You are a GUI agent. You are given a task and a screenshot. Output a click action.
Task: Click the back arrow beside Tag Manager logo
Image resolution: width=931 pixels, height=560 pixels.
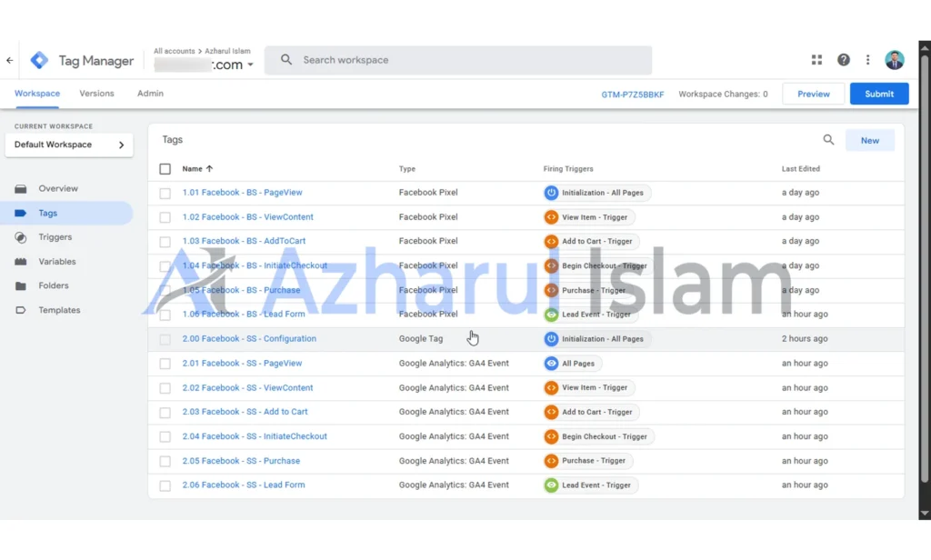pyautogui.click(x=9, y=60)
